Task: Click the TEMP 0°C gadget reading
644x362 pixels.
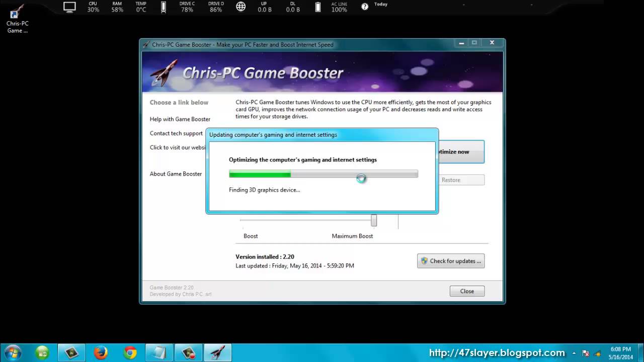Action: coord(141,7)
